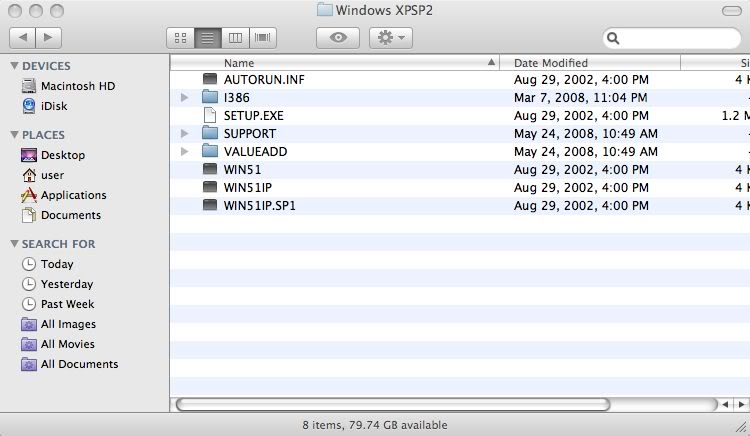Click the window resize grip

pos(742,426)
